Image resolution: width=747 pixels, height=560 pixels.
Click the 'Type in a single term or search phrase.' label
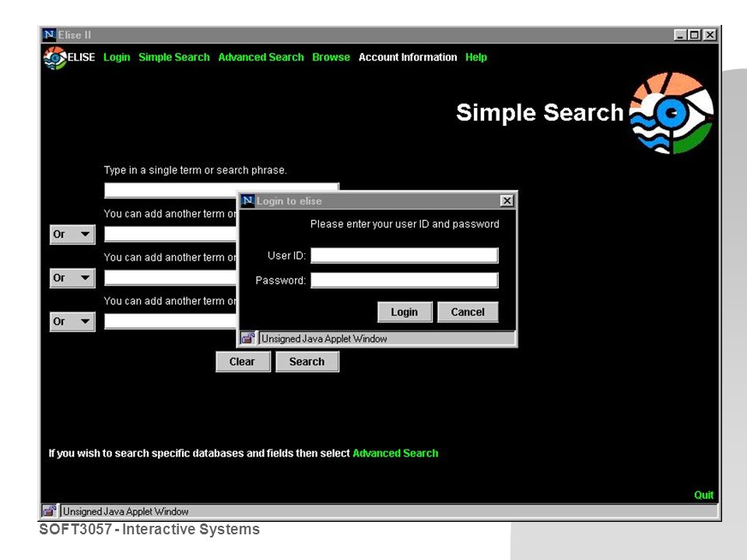[195, 170]
